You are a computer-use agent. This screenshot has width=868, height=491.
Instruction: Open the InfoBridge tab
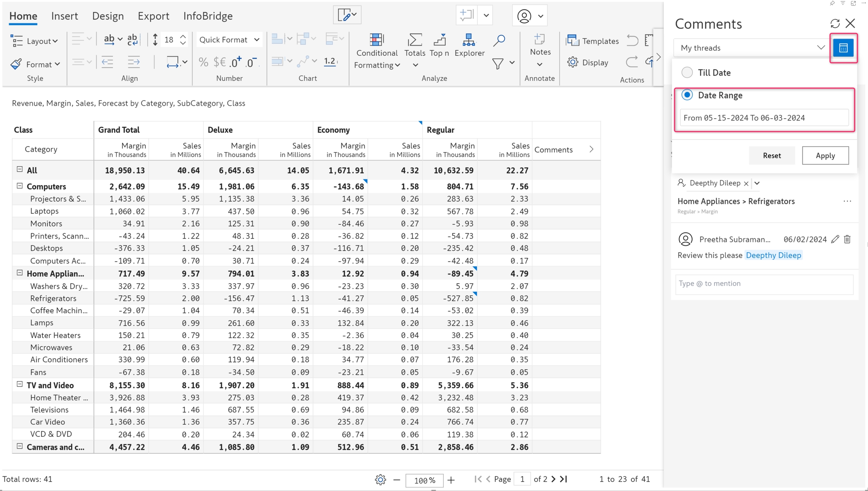[208, 16]
